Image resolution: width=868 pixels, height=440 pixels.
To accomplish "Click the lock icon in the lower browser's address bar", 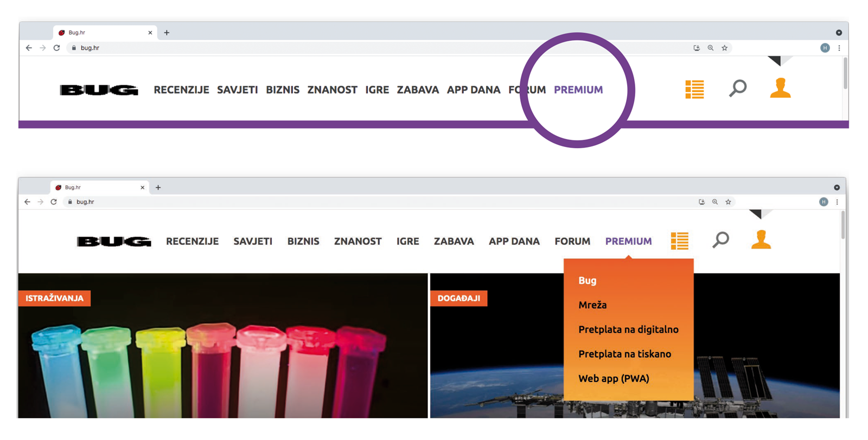I will (70, 202).
